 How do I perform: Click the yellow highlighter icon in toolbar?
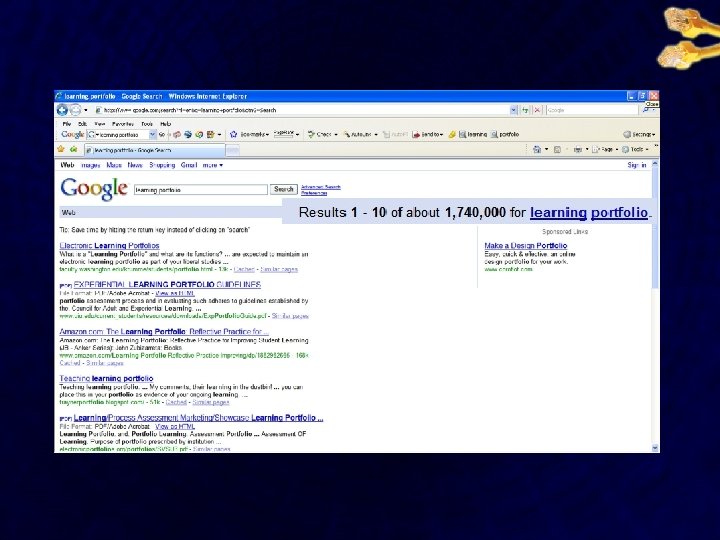coord(452,135)
